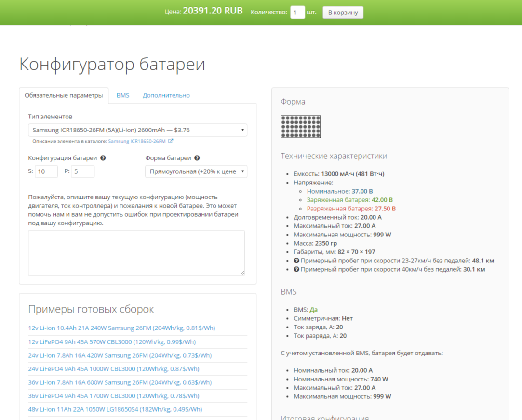Switch to the BMS tab

point(123,95)
